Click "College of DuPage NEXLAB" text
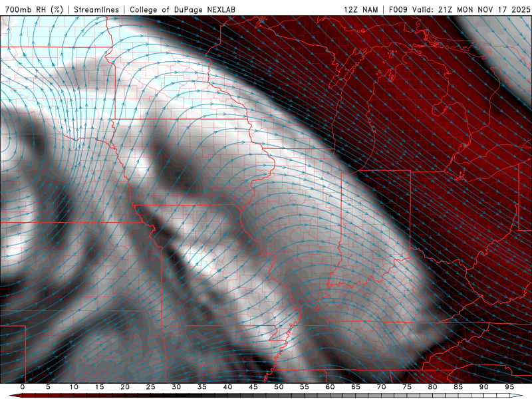 (182, 9)
